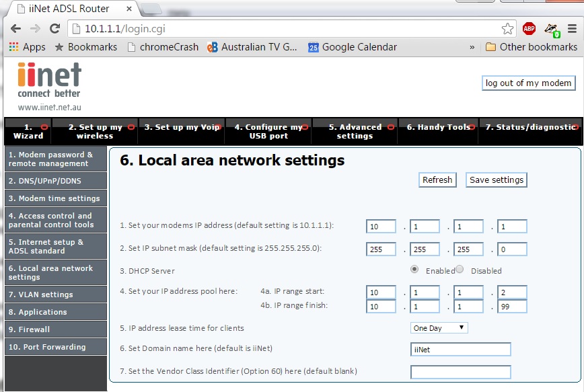The image size is (584, 392).
Task: Open the 1. Wizard menu
Action: [x=28, y=131]
